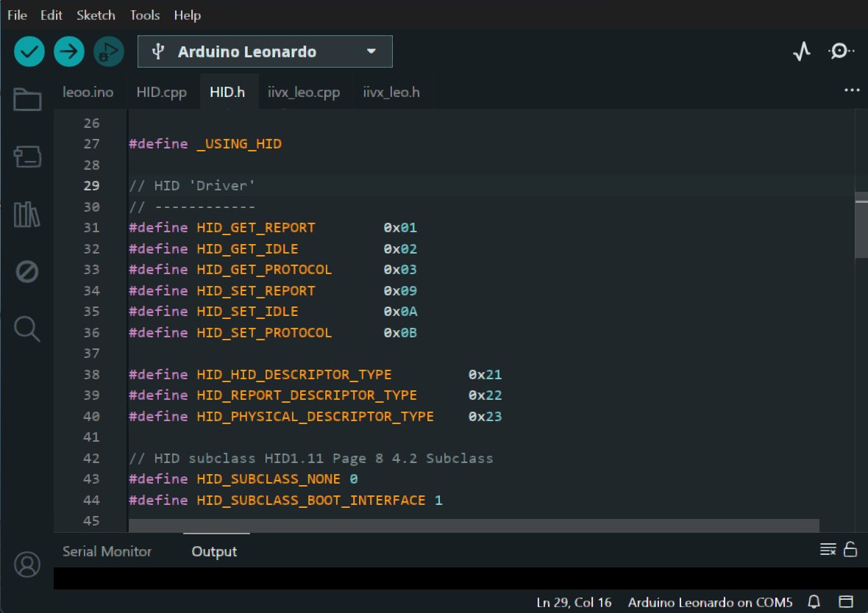The width and height of the screenshot is (868, 613).
Task: Start the Debug sketch button
Action: (x=109, y=51)
